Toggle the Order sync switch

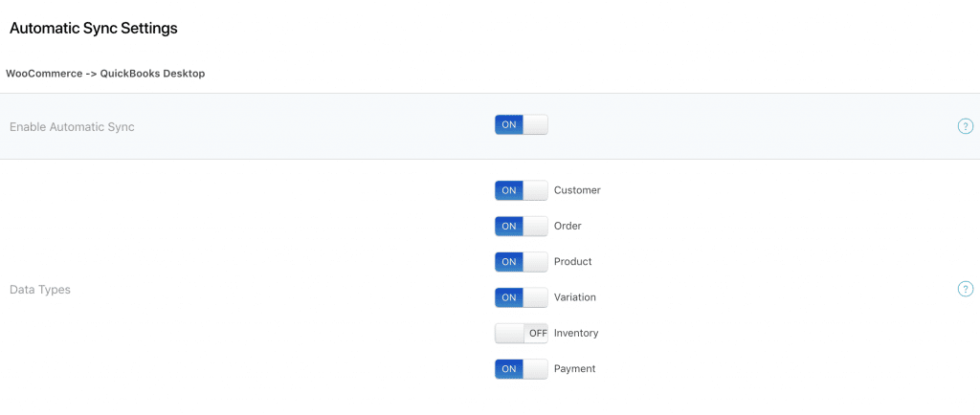[522, 226]
